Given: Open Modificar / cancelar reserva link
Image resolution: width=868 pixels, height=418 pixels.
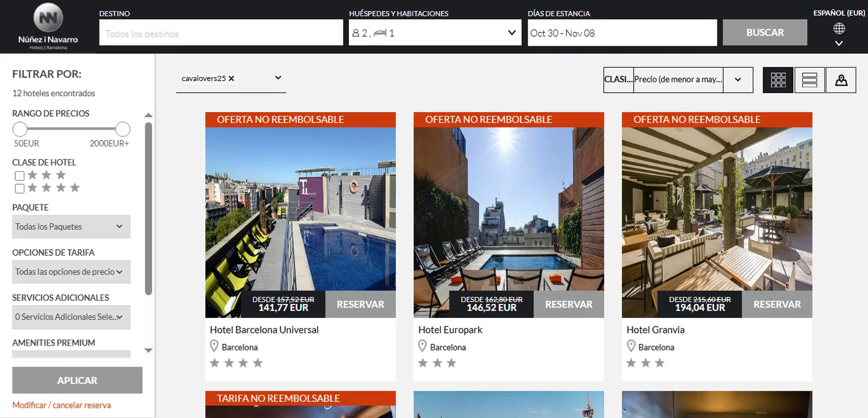Looking at the screenshot, I should click(x=61, y=405).
